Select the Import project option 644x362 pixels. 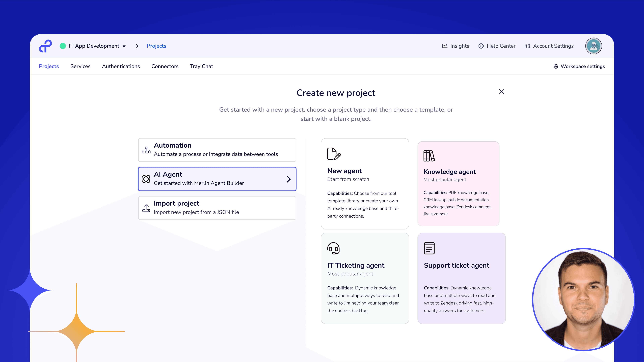(217, 208)
